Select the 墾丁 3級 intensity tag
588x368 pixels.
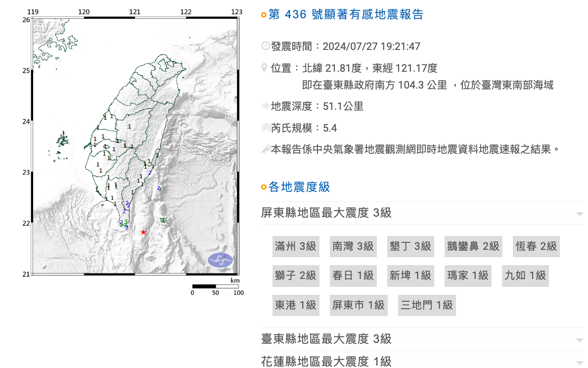pyautogui.click(x=410, y=246)
